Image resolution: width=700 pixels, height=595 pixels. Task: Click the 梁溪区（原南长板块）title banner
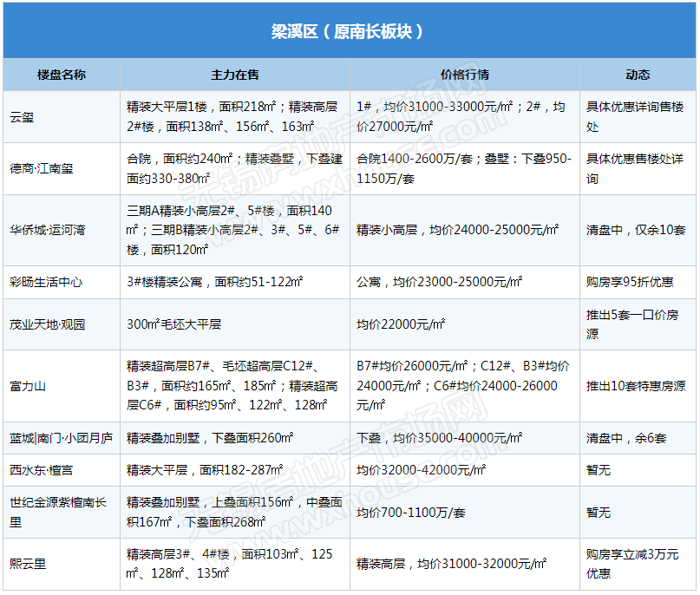click(348, 31)
